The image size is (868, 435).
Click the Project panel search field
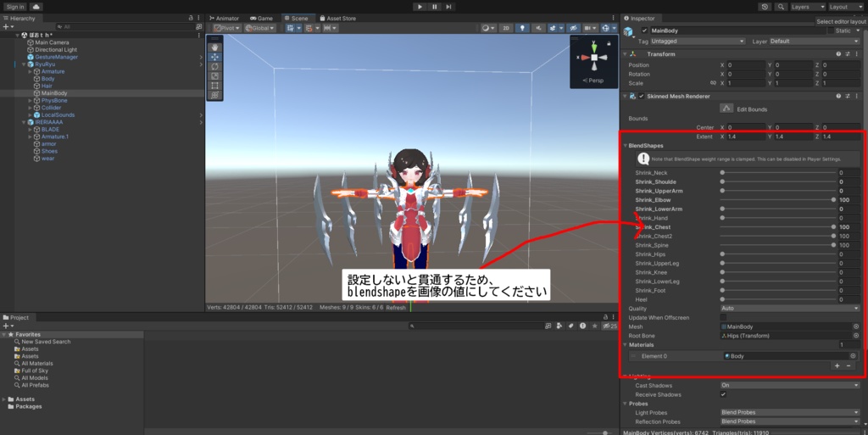point(476,326)
